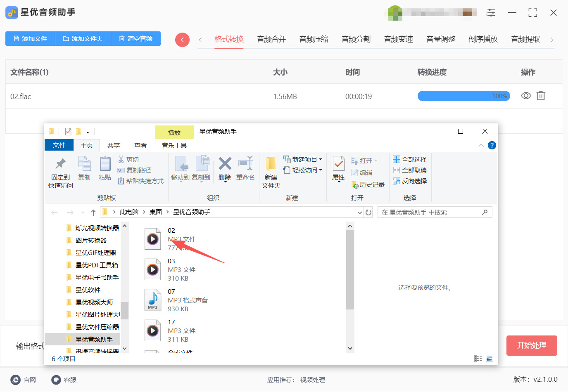Click the Copy icon in Explorer ribbon

click(84, 164)
